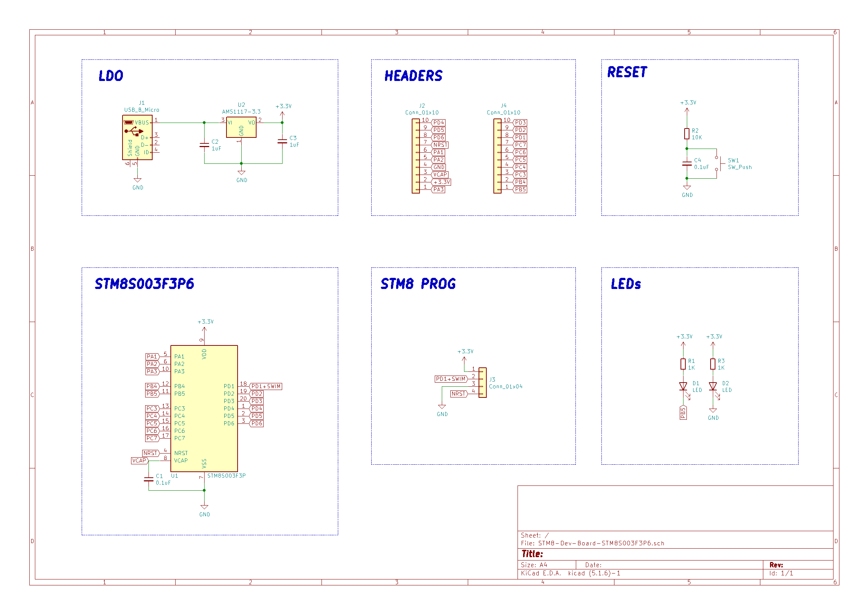This screenshot has width=868, height=614.
Task: Click the VCAP label on header J2 pin 3
Action: pyautogui.click(x=440, y=175)
